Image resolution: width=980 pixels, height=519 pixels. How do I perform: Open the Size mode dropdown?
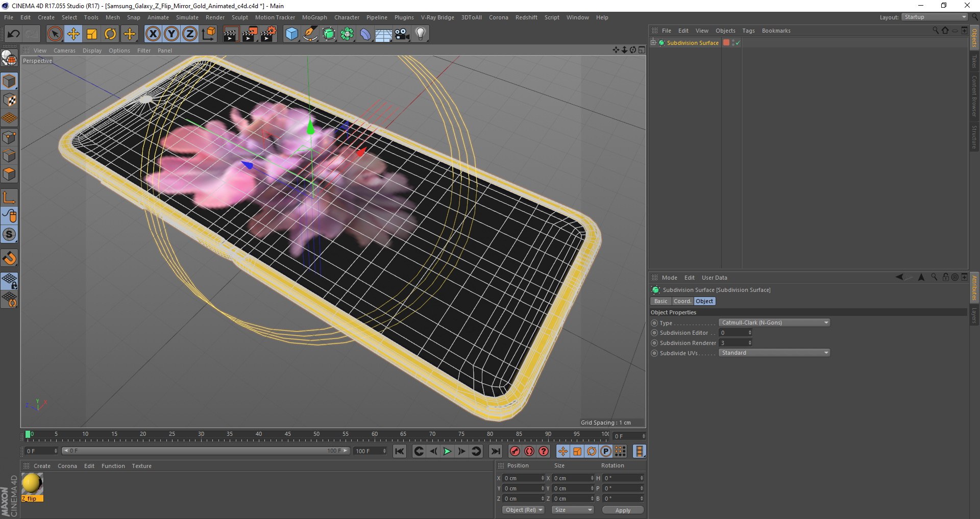pyautogui.click(x=573, y=510)
